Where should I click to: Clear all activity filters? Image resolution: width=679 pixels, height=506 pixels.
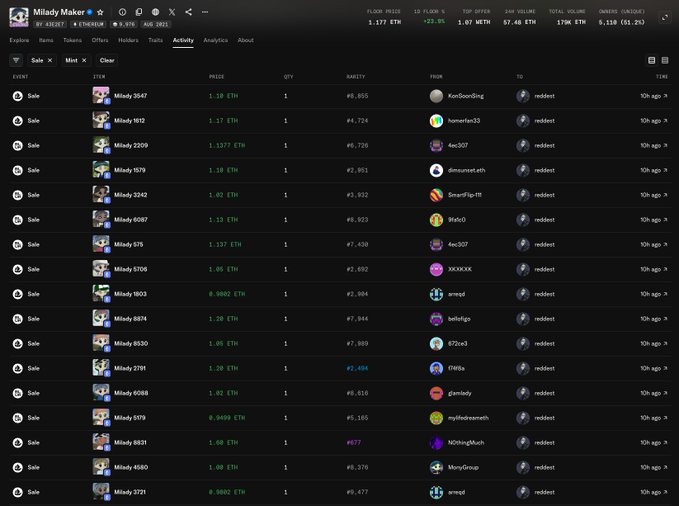click(x=107, y=60)
